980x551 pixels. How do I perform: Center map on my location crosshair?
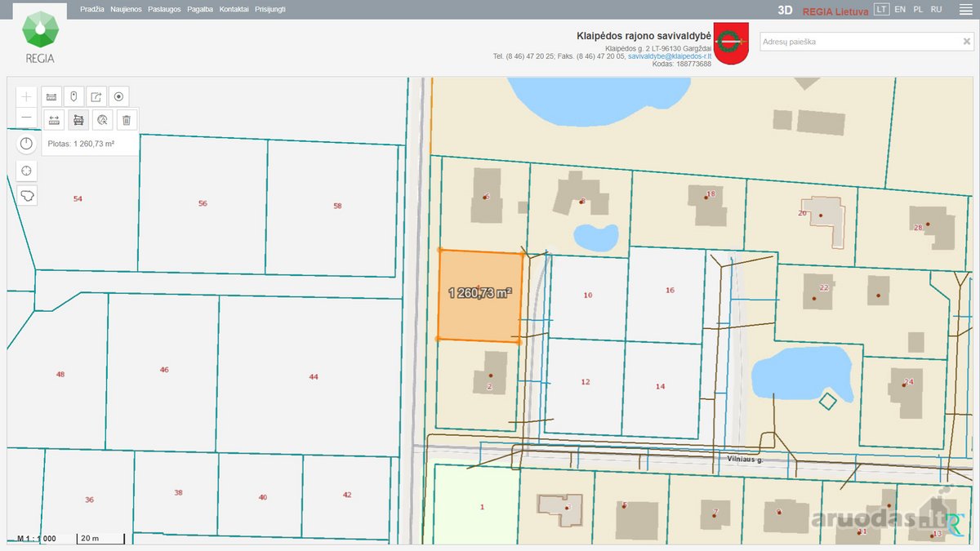27,171
